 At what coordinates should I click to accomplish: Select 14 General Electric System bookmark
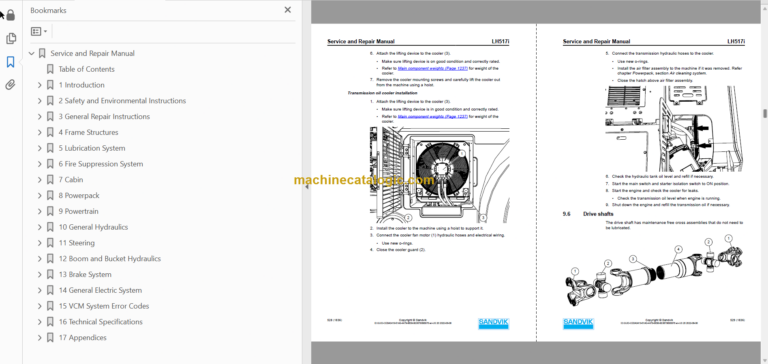(x=100, y=291)
